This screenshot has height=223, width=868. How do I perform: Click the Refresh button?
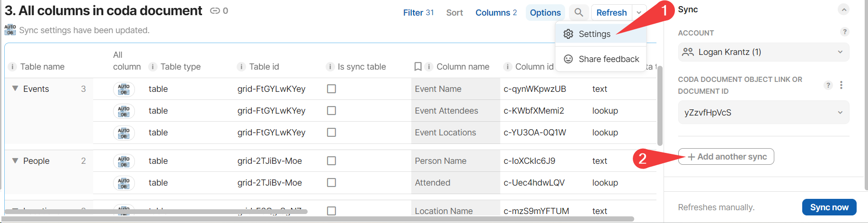[611, 13]
